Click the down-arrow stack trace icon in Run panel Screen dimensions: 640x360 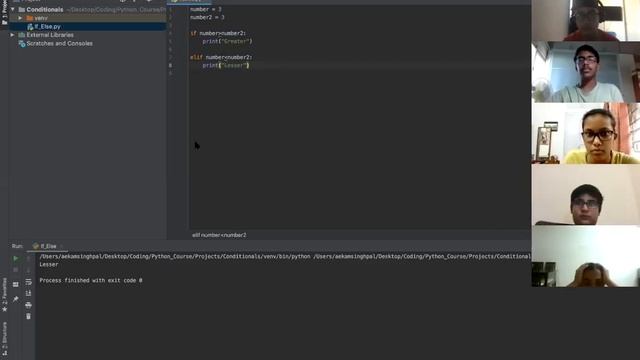click(x=28, y=270)
